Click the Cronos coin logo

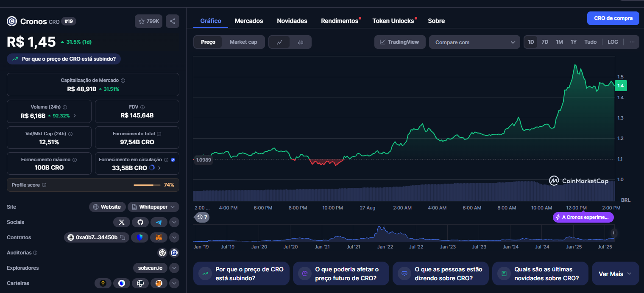(x=12, y=21)
